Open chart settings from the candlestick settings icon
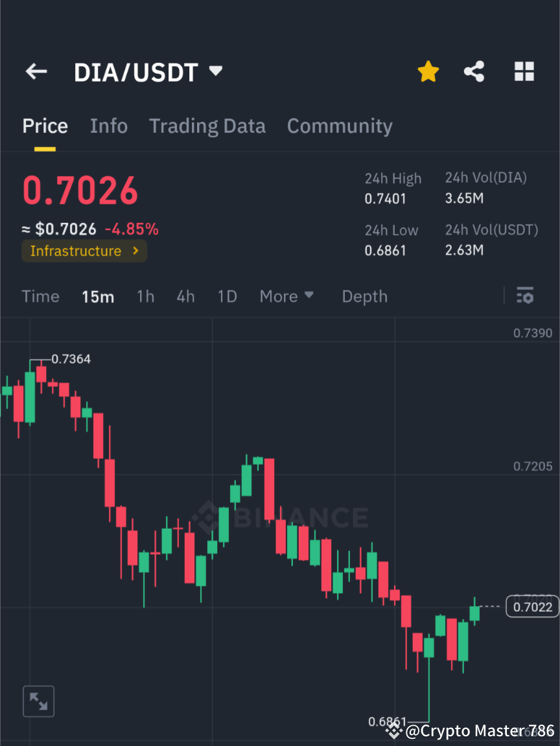 [x=525, y=296]
